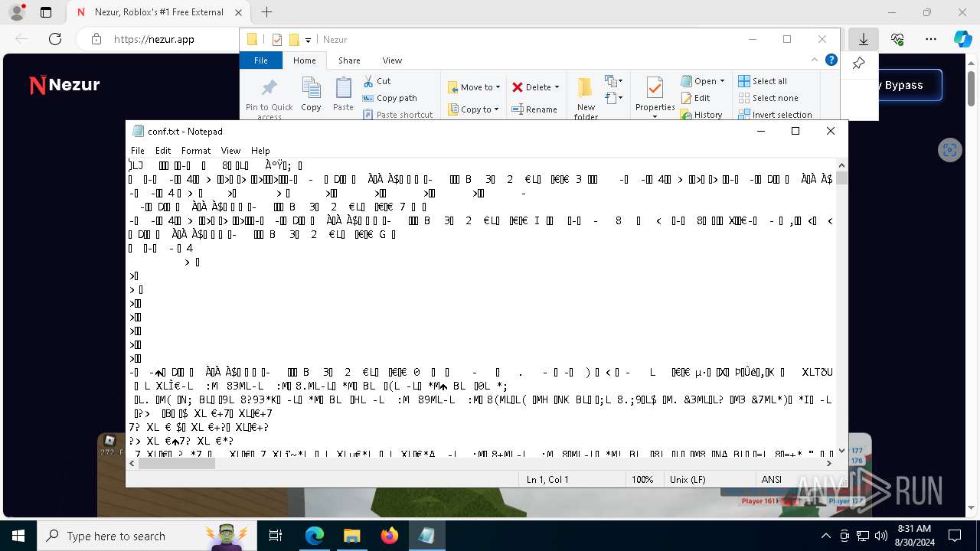Screen dimensions: 980x551
Task: Click the Notepad taskbar icon
Action: click(x=426, y=536)
